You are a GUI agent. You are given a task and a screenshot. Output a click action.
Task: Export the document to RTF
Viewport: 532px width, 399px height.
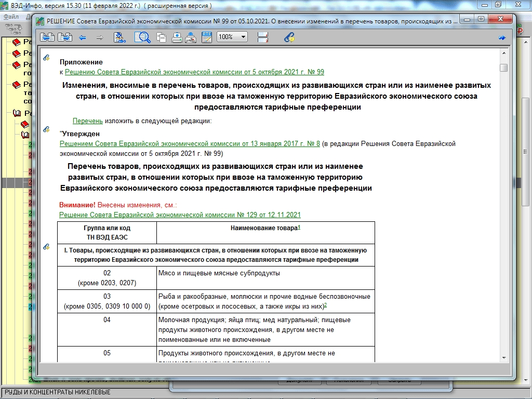tap(207, 37)
